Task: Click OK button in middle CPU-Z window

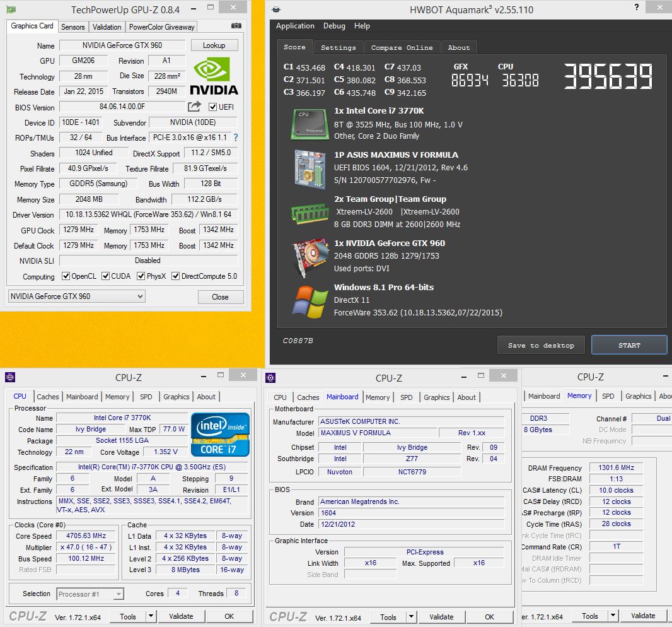Action: [489, 617]
